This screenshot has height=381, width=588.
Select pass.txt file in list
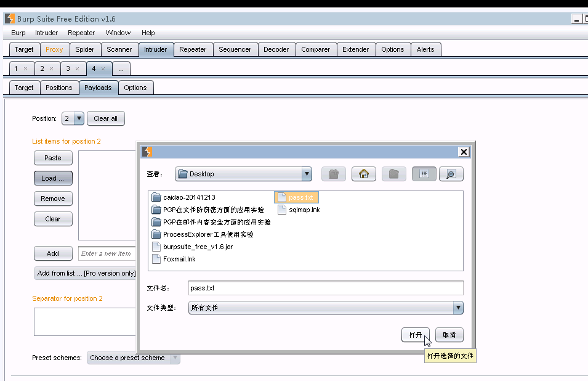(x=297, y=197)
